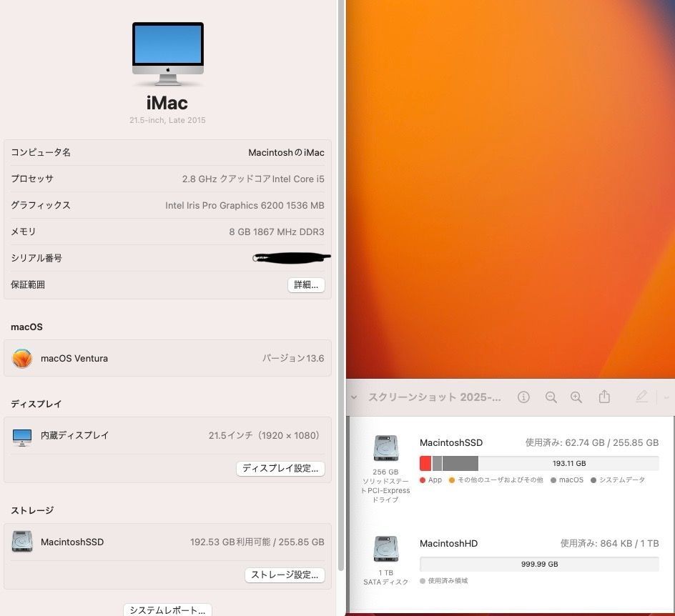Click the システムレポート button

point(166,610)
